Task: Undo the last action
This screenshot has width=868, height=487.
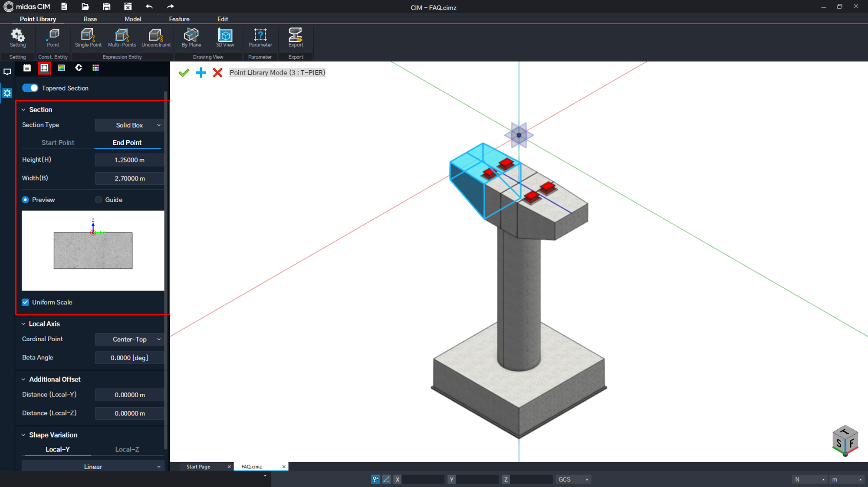Action: tap(149, 7)
